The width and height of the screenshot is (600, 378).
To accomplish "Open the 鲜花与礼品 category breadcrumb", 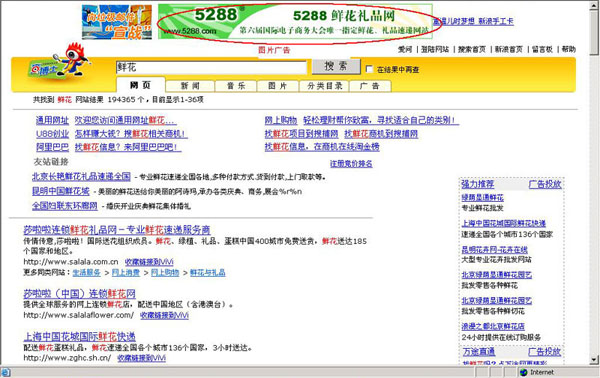I will click(x=208, y=273).
